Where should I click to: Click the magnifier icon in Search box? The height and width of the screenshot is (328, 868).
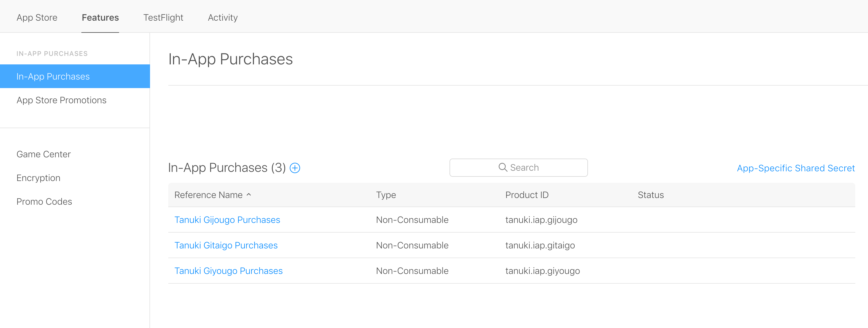[x=503, y=167]
